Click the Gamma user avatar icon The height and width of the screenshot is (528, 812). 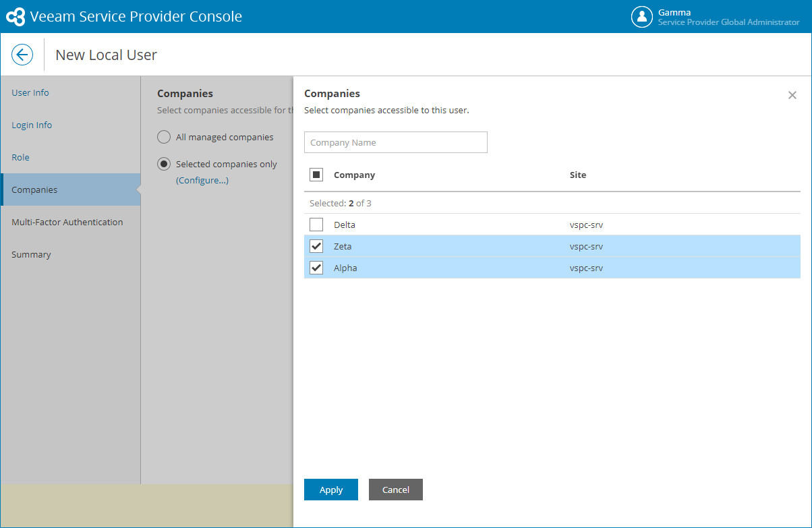coord(641,17)
